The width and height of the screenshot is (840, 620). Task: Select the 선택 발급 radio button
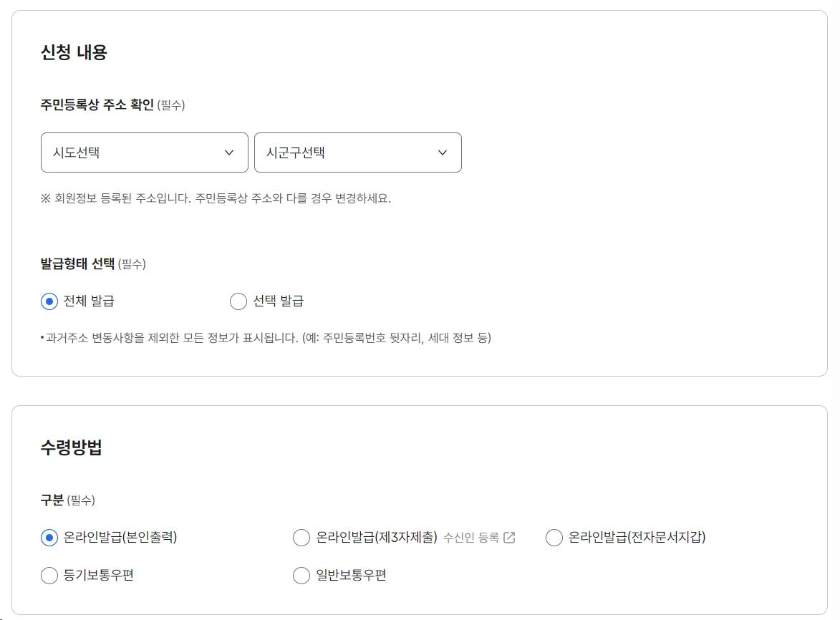(x=238, y=301)
